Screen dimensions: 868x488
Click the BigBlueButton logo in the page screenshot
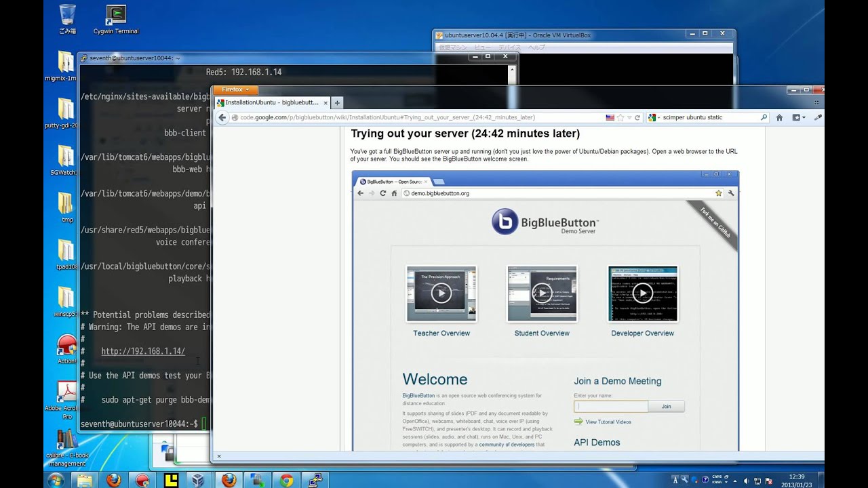[x=545, y=222]
